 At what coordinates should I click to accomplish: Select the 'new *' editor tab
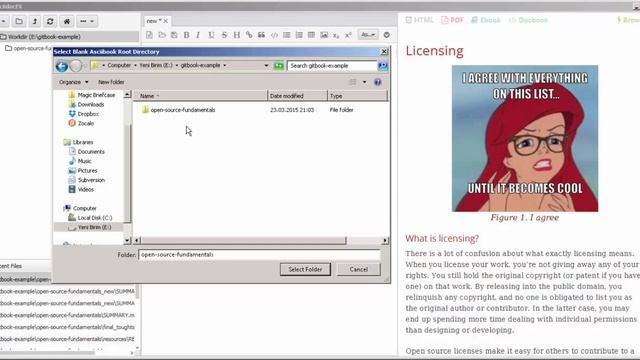[x=154, y=21]
